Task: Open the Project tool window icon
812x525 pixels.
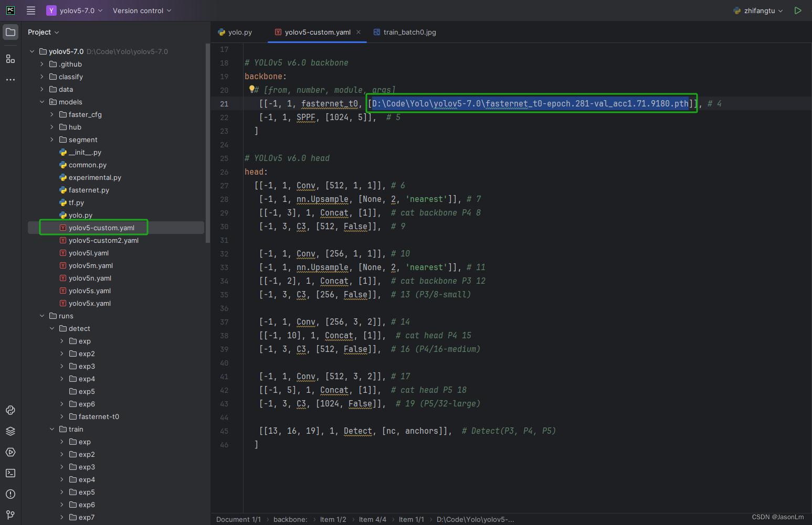Action: (x=10, y=32)
